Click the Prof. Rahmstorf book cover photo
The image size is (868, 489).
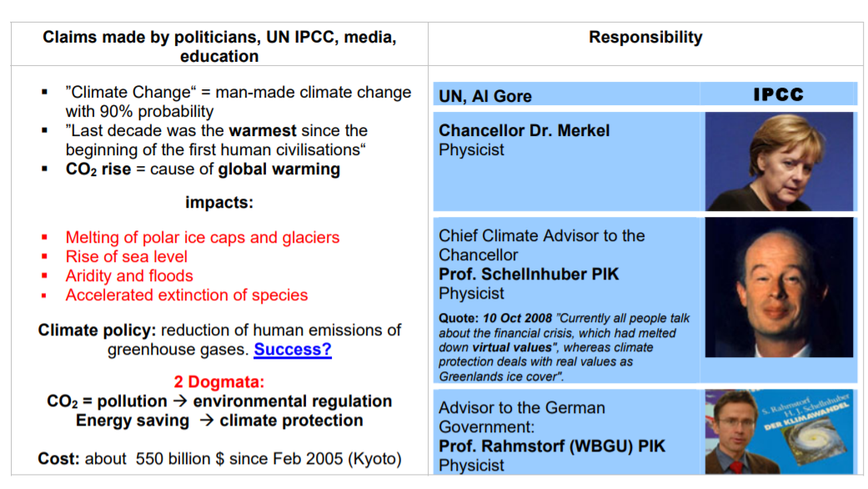(x=780, y=432)
